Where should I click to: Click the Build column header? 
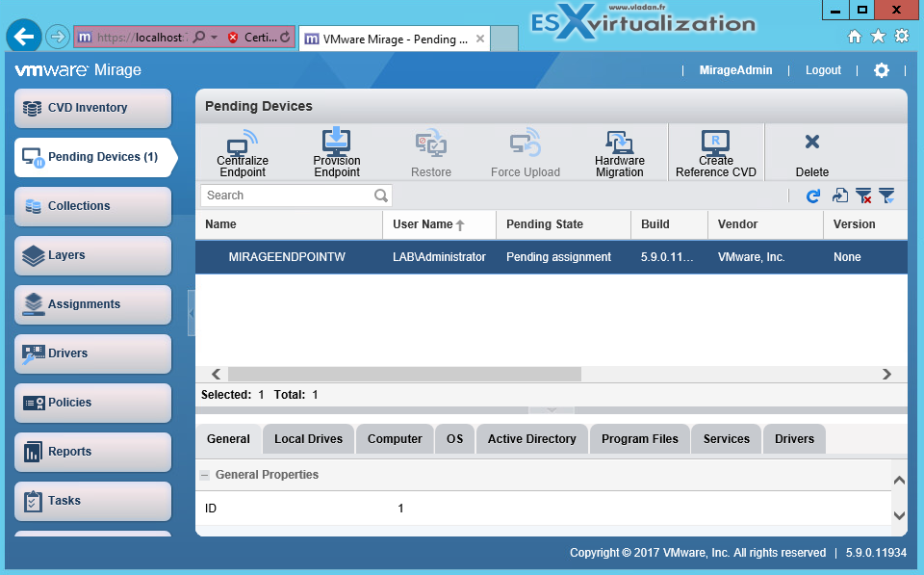click(x=670, y=224)
